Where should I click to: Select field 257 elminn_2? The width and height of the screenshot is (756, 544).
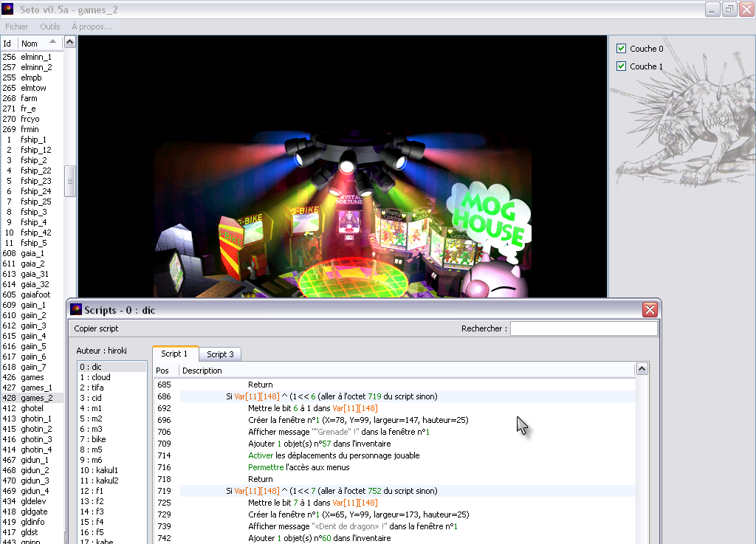32,67
